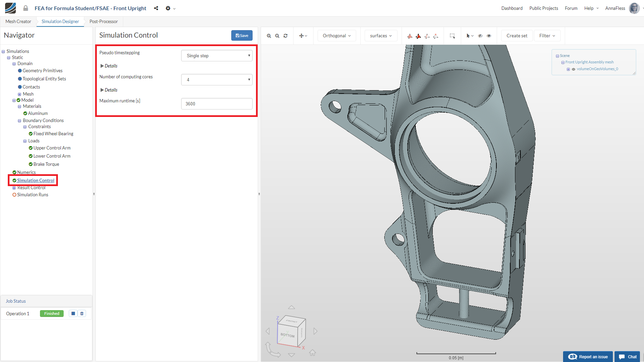644x362 pixels.
Task: Click the refresh view icon in viewer toolbar
Action: click(285, 36)
